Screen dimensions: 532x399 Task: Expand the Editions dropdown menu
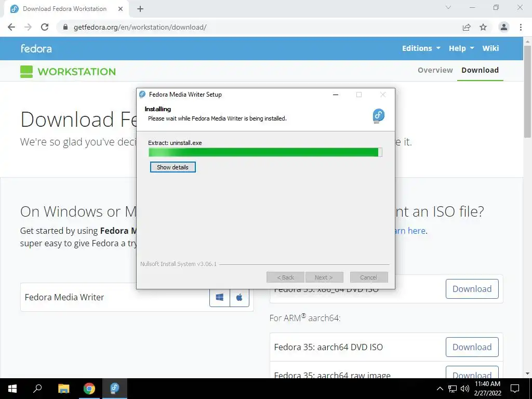(421, 48)
